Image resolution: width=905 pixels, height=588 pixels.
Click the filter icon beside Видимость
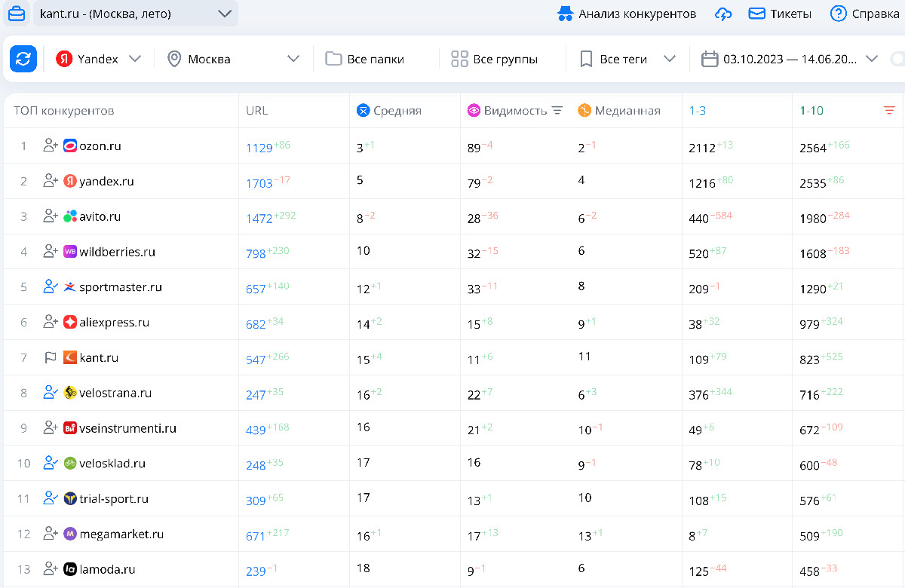pyautogui.click(x=557, y=111)
